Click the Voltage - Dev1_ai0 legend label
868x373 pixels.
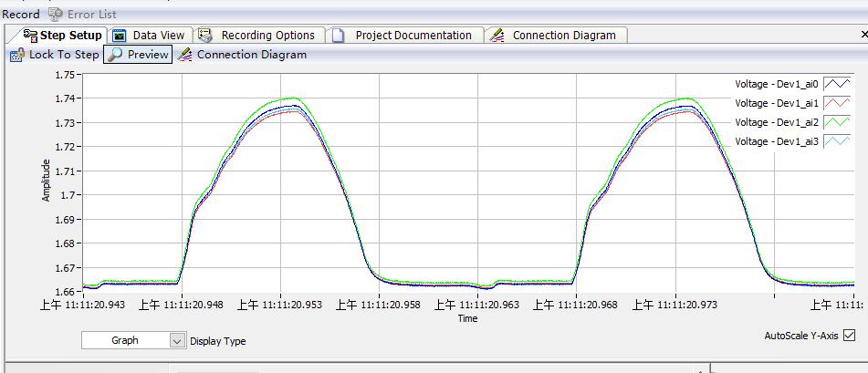tap(777, 84)
